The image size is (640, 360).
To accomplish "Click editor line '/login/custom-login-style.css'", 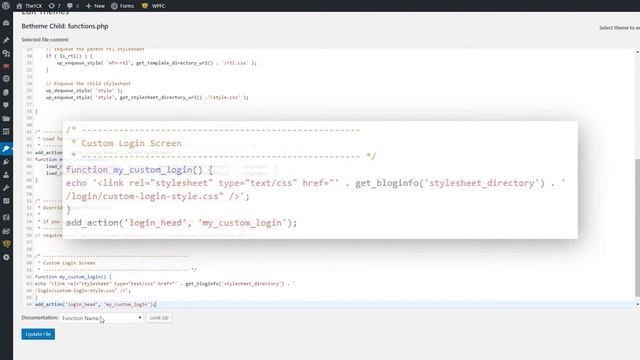I will coord(83,291).
